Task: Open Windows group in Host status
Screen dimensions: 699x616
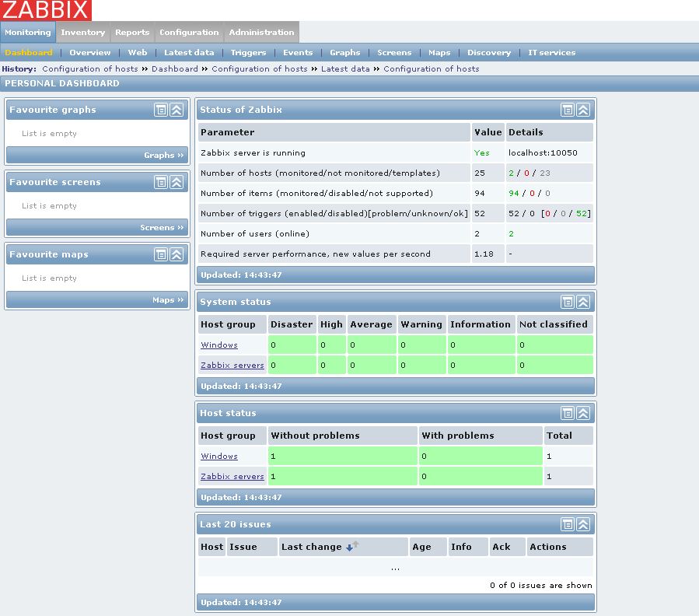Action: (219, 456)
